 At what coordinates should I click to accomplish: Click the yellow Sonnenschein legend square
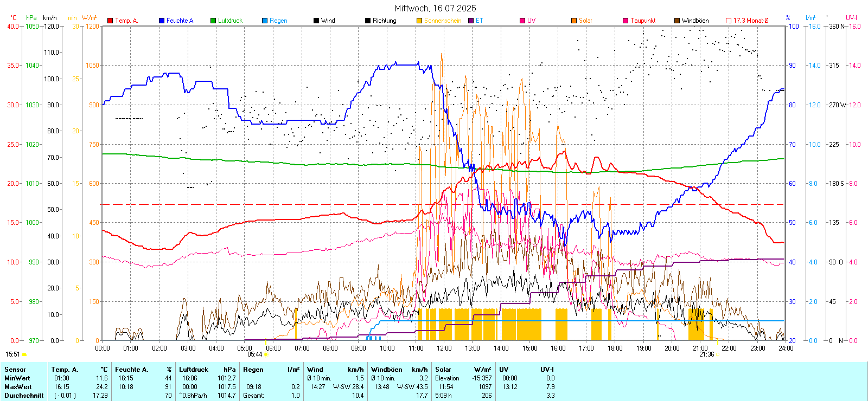(x=419, y=21)
